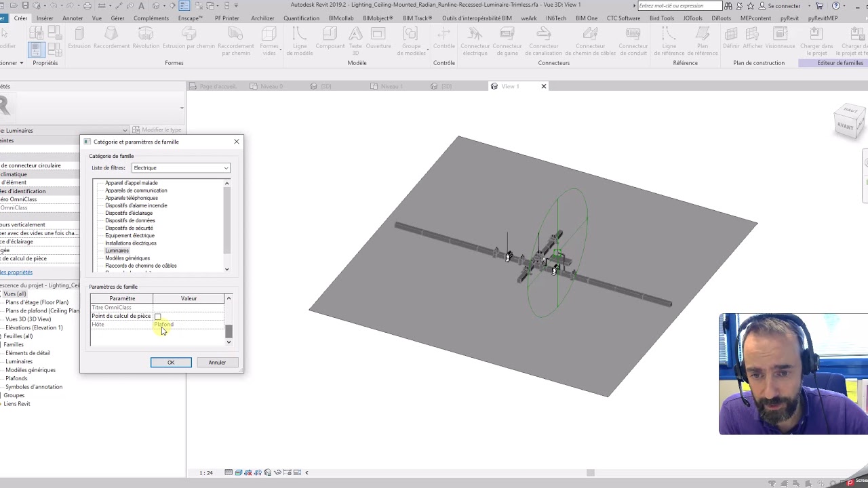Screen dimensions: 868x488
Task: Click the ViewCube in the 3D view
Action: 849,121
